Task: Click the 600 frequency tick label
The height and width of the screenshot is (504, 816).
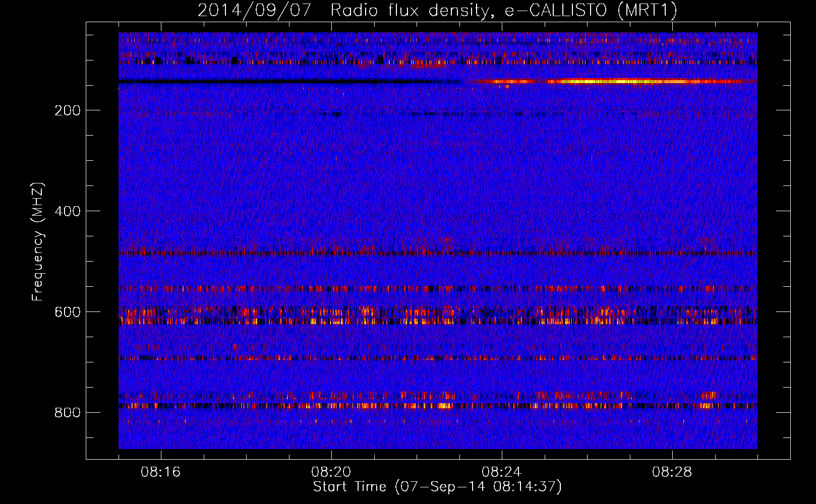Action: [68, 312]
